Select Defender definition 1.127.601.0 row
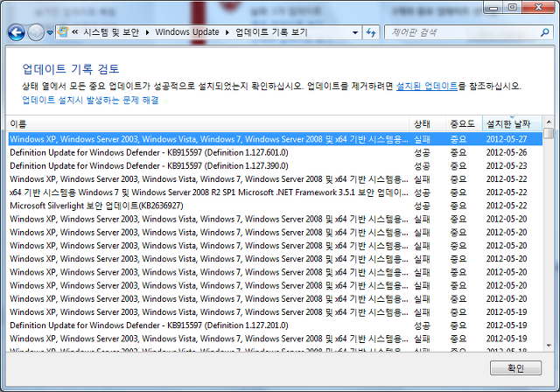 click(275, 152)
